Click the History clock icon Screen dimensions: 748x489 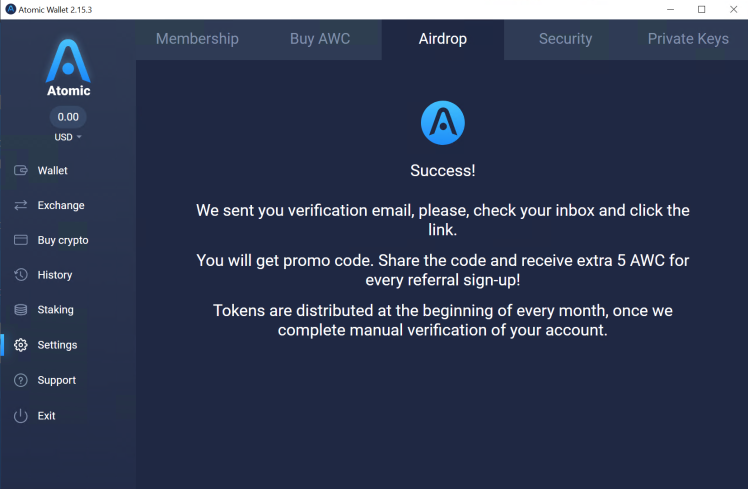pos(20,275)
